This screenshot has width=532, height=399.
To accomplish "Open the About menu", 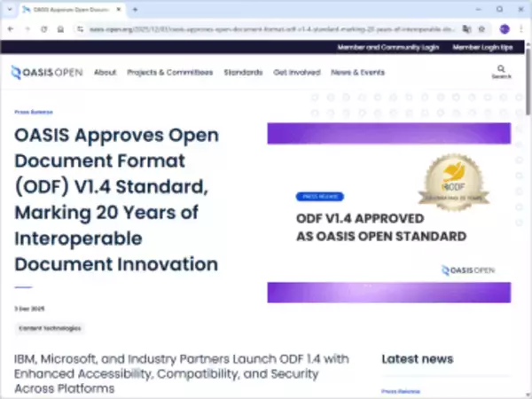I will tap(106, 73).
